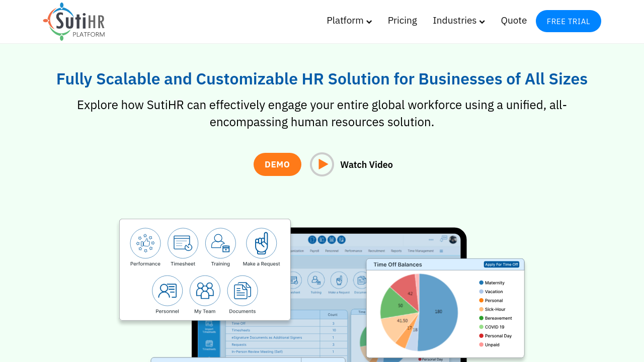The height and width of the screenshot is (362, 644).
Task: Click the COVID 19 legend color swatch
Action: [x=481, y=327]
